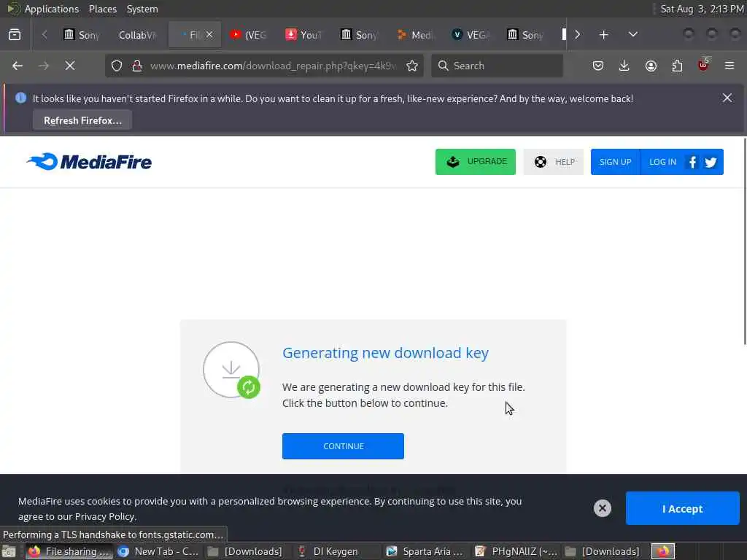Open the PHgNAlIZ taskbar entry
Viewport: 747px width, 560px height.
516,551
